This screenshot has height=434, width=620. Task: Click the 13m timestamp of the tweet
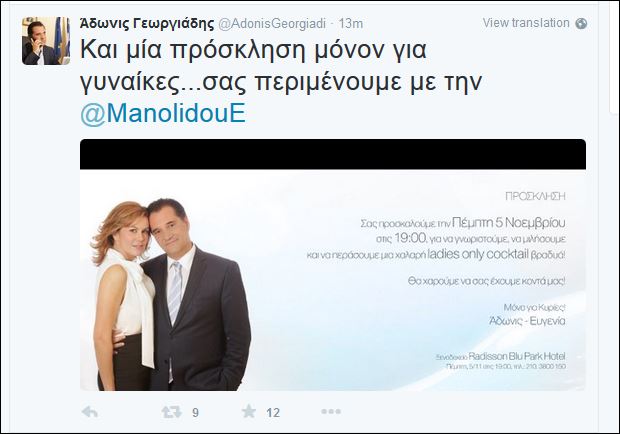351,24
